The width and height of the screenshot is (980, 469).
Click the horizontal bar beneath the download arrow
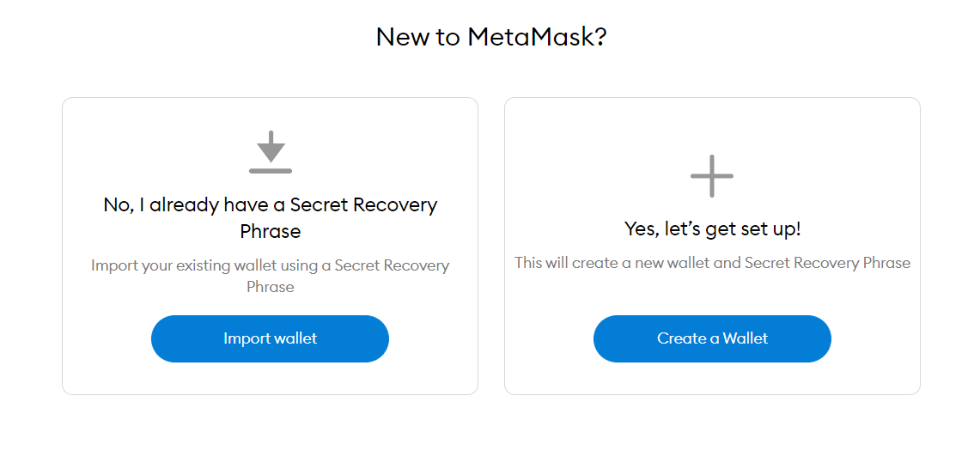pyautogui.click(x=271, y=171)
